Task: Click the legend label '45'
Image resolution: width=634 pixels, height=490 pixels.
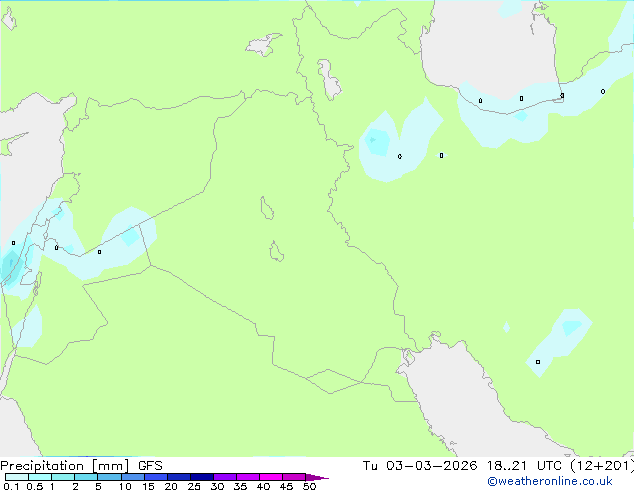Action: point(286,486)
